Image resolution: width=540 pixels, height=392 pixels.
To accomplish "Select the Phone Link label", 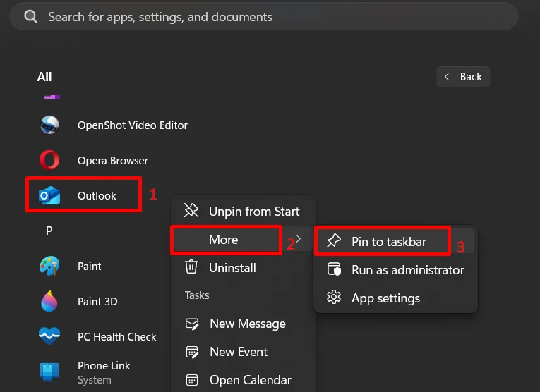I will [104, 365].
